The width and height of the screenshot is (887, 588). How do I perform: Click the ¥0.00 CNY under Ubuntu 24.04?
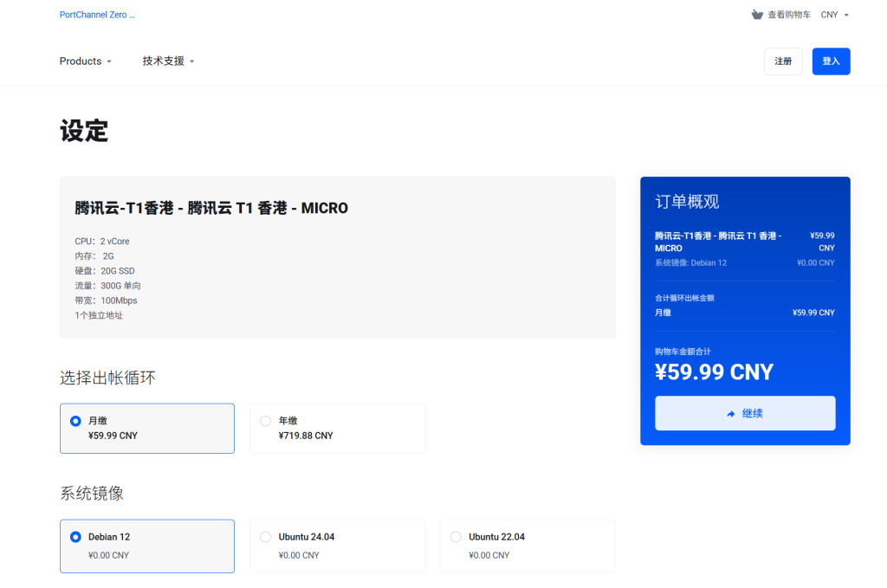(299, 556)
